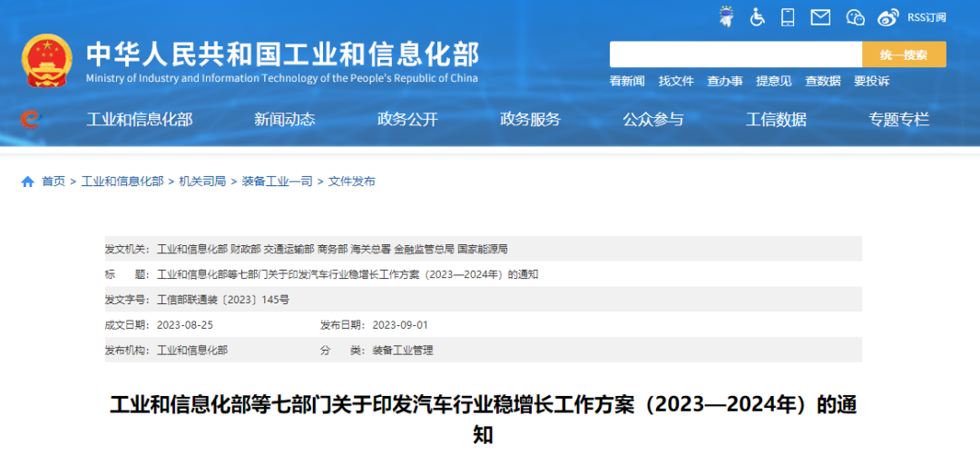The image size is (980, 455).
Task: Open the 新闻动态 navigation menu
Action: click(x=284, y=119)
